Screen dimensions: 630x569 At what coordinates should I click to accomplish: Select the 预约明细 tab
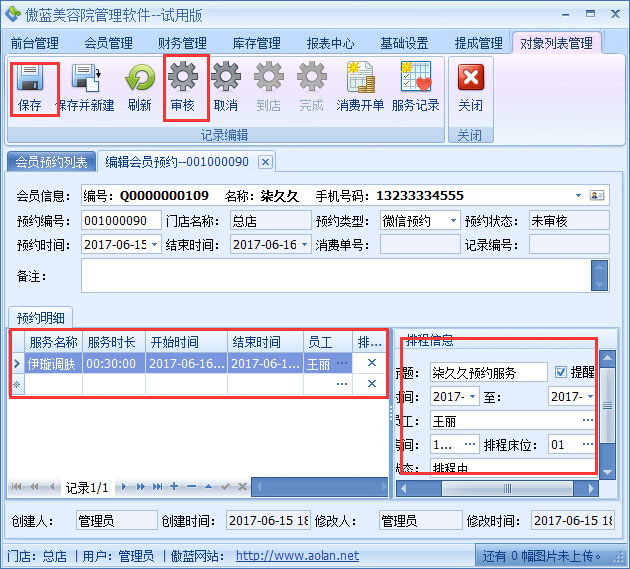tap(41, 318)
